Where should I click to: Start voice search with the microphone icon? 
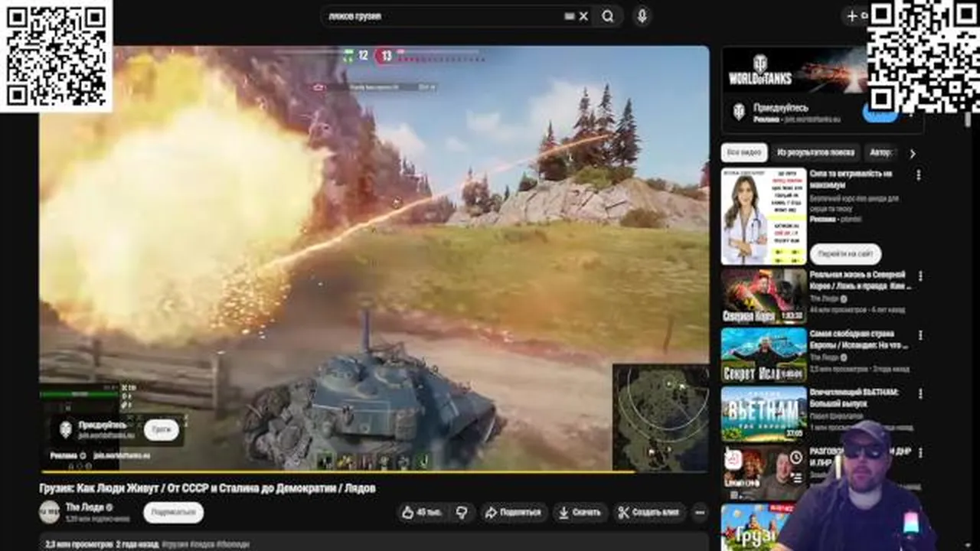[642, 16]
